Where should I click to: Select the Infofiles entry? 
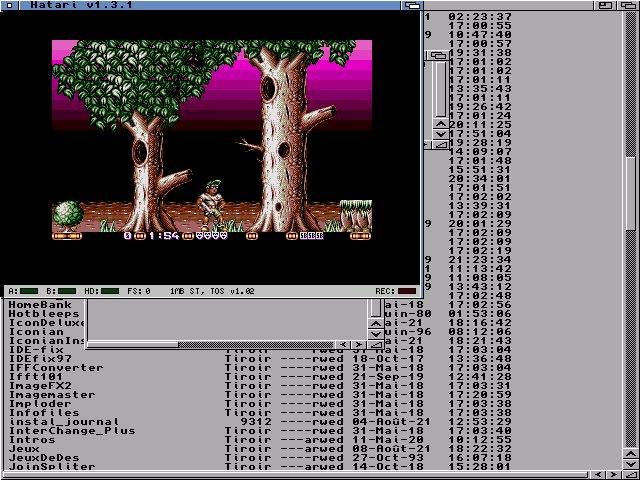point(44,412)
